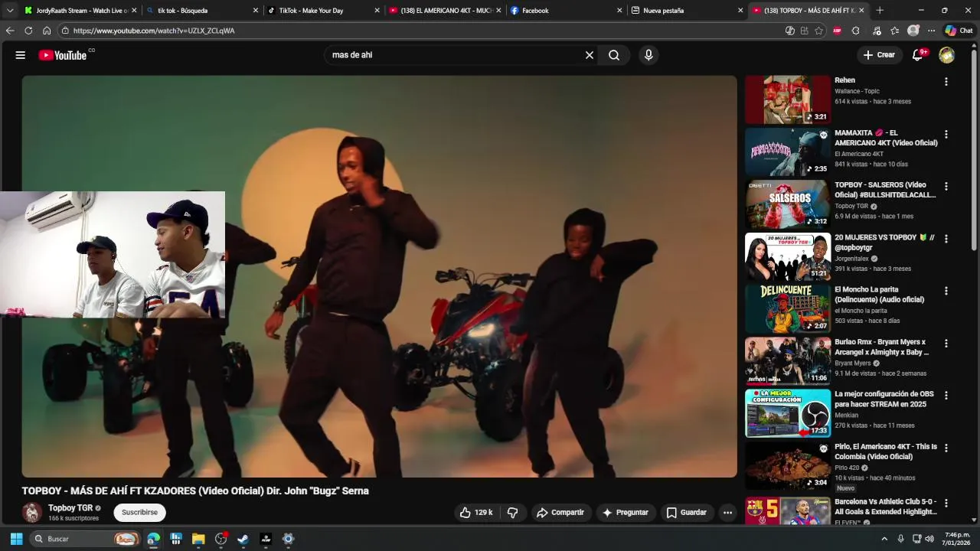This screenshot has width=980, height=551.
Task: Go back in the browser
Action: pos(10,31)
